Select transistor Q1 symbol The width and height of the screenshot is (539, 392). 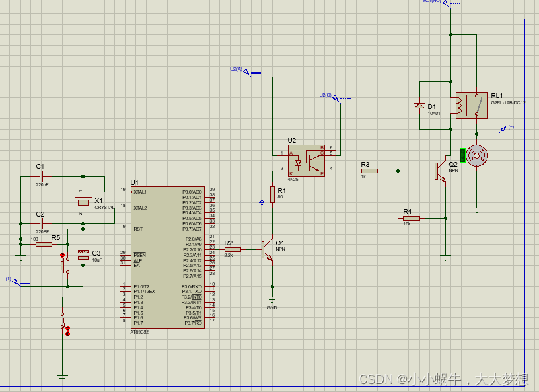pyautogui.click(x=267, y=249)
